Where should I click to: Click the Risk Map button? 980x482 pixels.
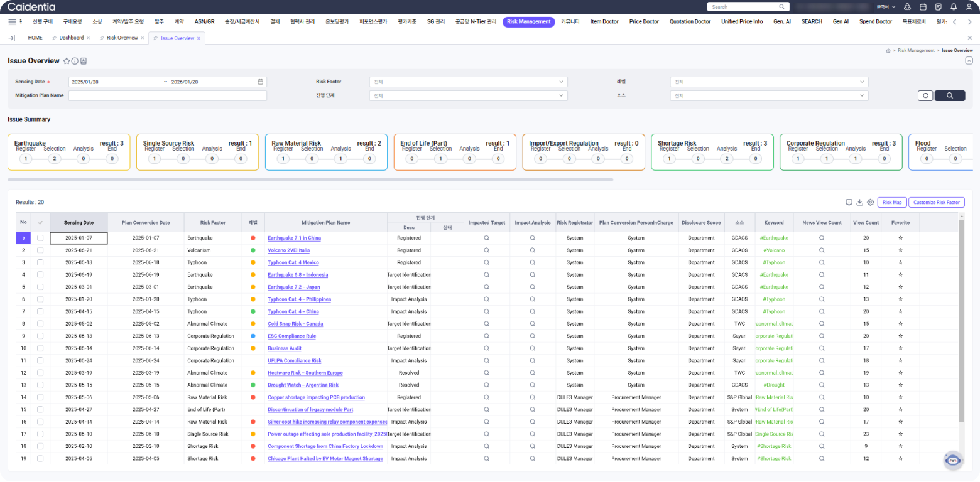(891, 202)
